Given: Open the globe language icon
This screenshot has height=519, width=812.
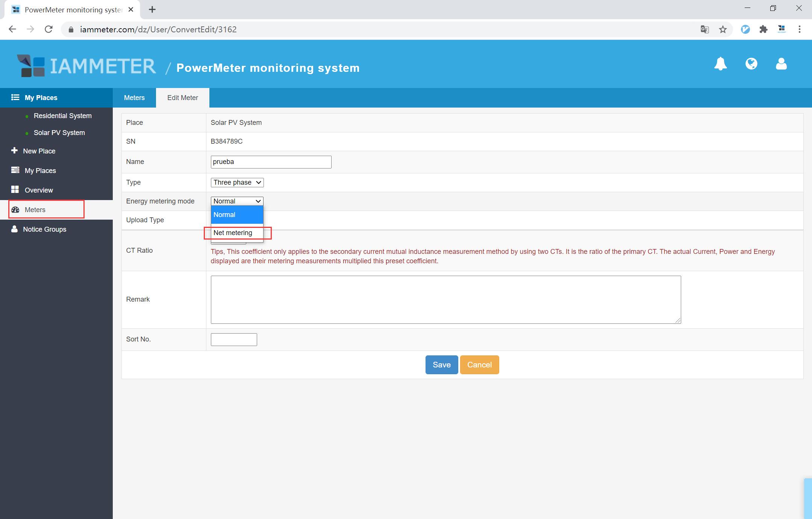Looking at the screenshot, I should click(x=751, y=64).
